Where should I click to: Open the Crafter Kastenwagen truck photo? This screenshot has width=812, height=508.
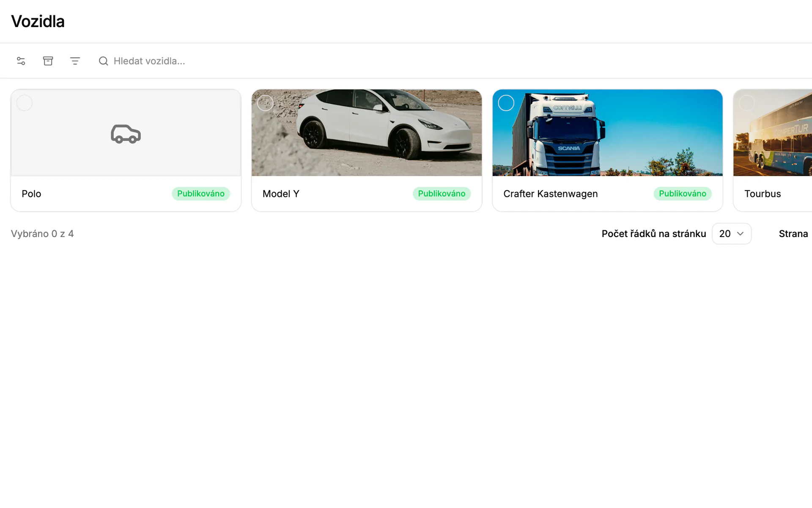[608, 133]
